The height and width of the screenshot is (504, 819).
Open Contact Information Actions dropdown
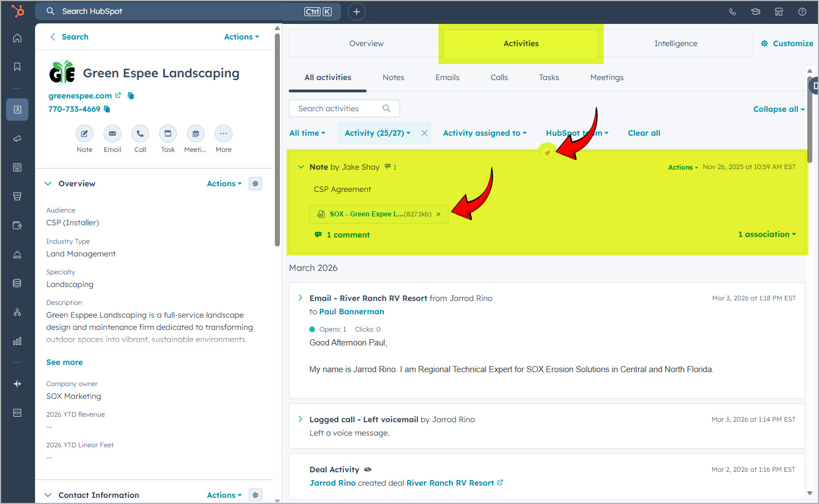point(224,495)
